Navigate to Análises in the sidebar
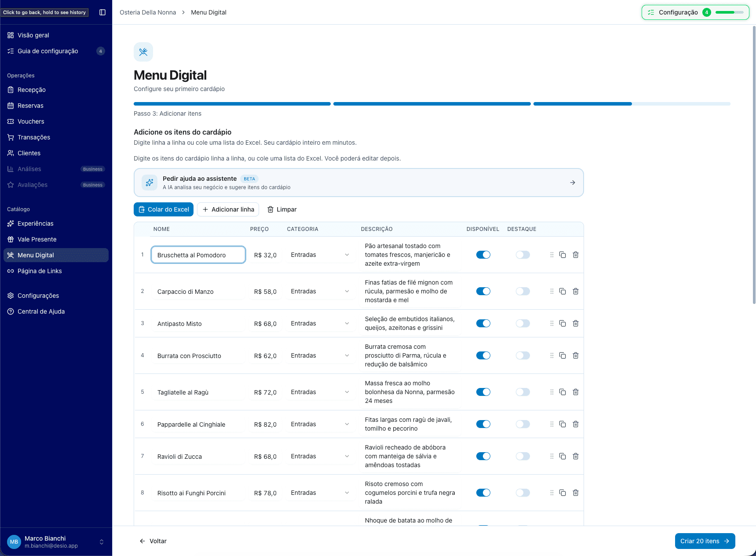Screen dimensions: 756x556 coord(29,169)
